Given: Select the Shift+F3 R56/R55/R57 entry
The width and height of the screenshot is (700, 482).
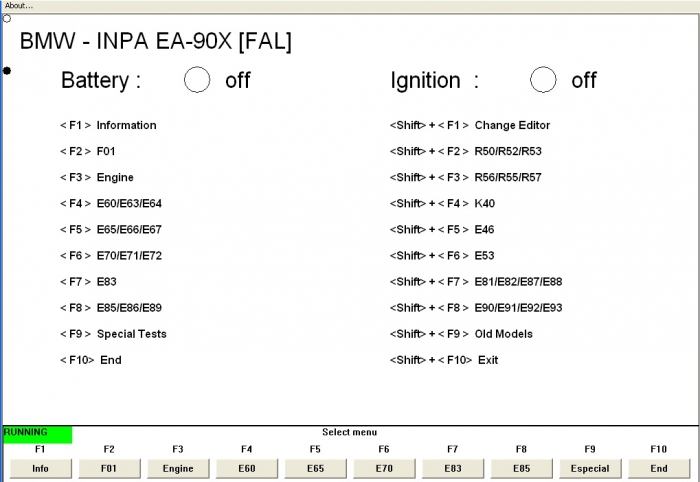Looking at the screenshot, I should coord(466,177).
